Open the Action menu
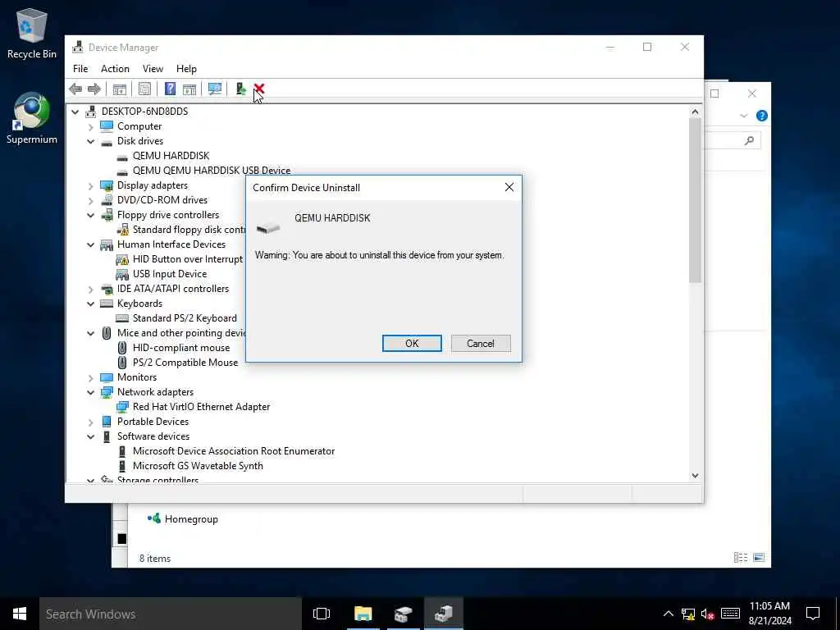Viewport: 840px width, 630px height. point(115,69)
